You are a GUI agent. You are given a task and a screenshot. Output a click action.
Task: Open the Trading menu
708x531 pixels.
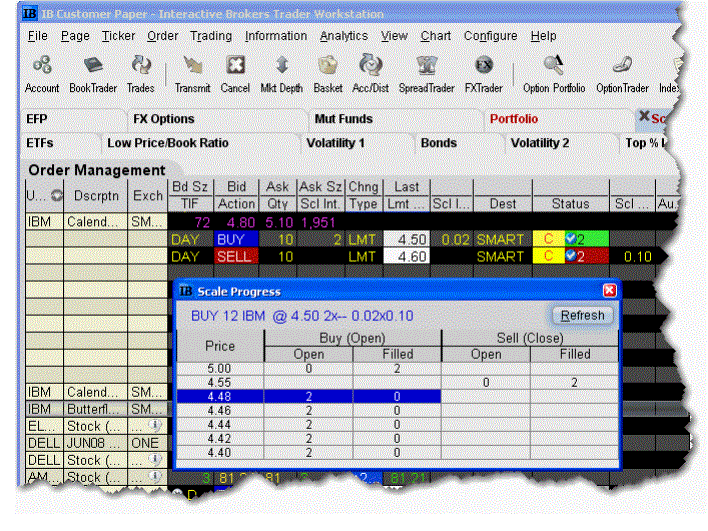click(211, 36)
